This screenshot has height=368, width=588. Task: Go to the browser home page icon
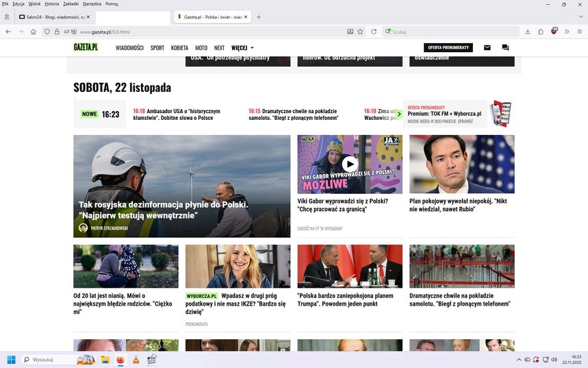(33, 32)
